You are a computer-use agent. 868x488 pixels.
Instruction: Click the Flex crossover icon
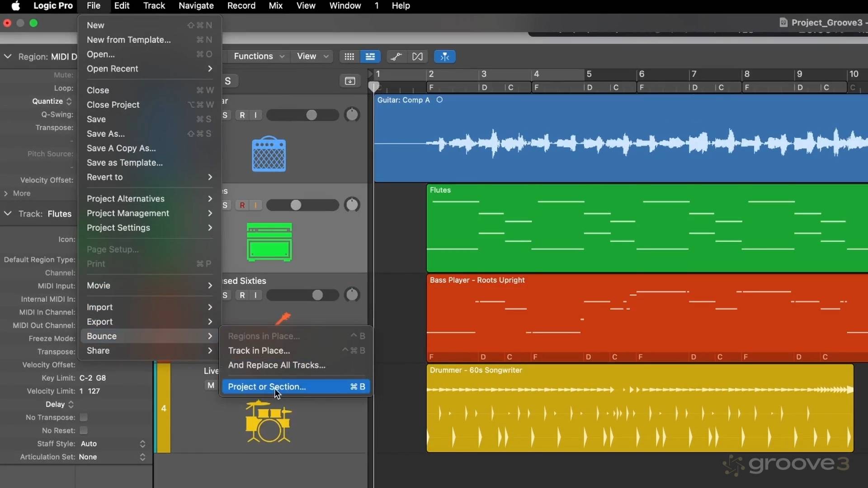coord(417,56)
